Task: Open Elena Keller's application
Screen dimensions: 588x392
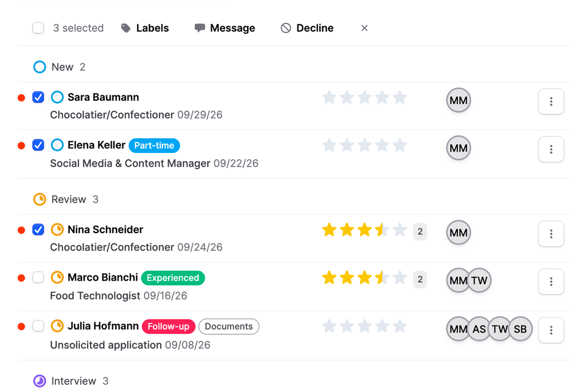Action: pos(96,145)
